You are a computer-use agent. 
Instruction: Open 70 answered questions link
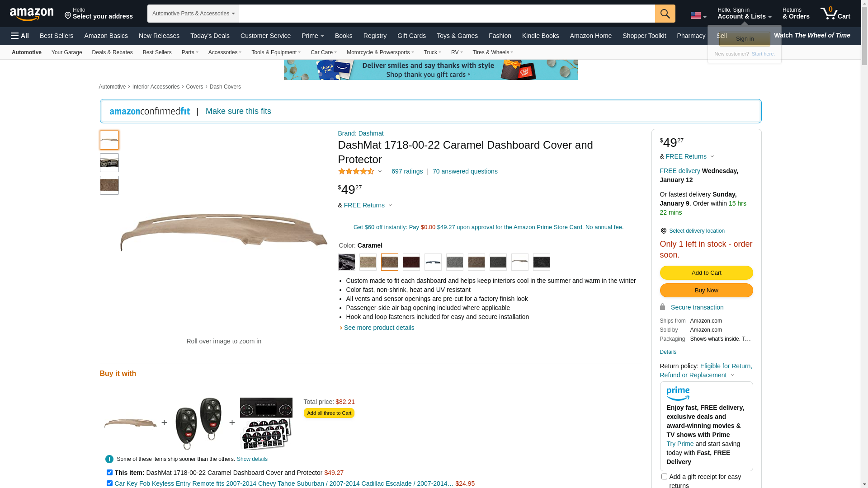pos(465,171)
